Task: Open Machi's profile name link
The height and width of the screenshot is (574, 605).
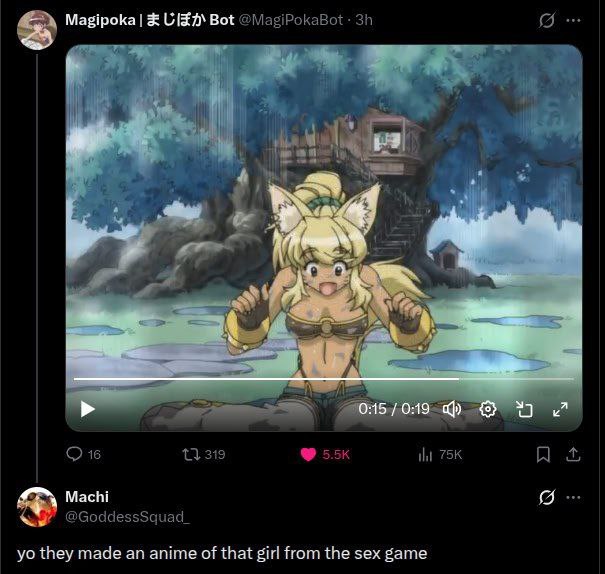Action: [87, 497]
